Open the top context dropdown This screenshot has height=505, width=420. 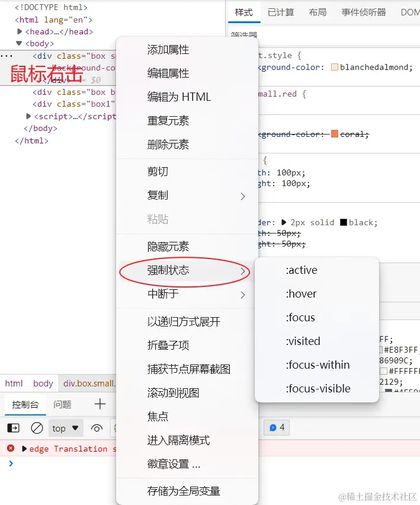(66, 428)
